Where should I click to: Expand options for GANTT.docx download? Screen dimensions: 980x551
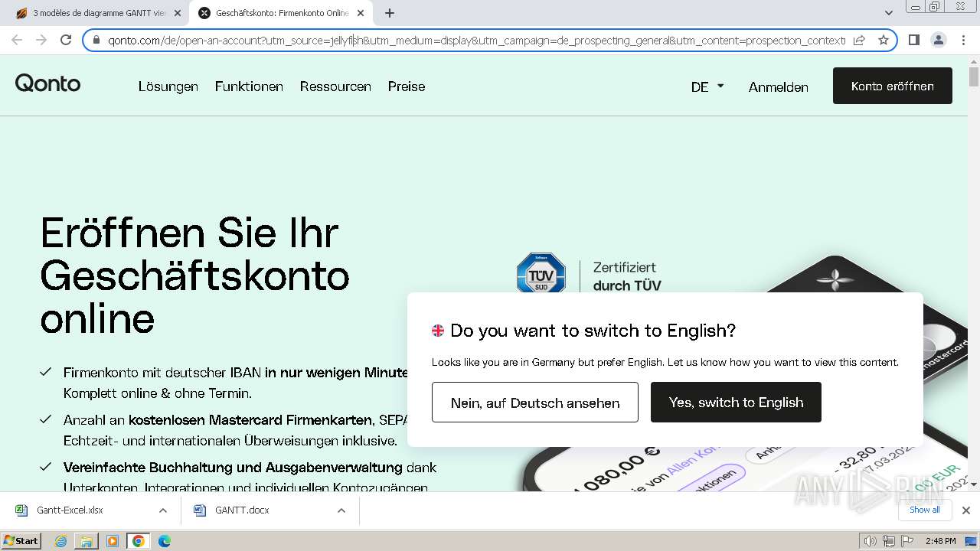pos(341,510)
